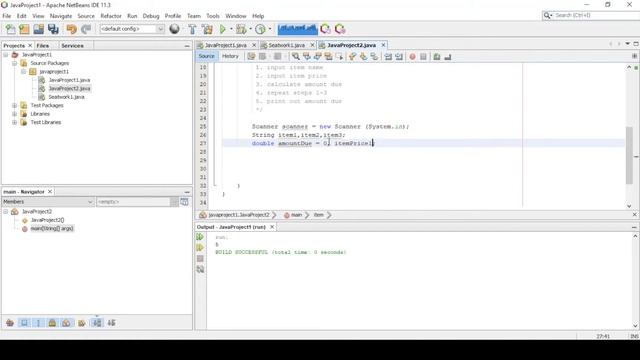Select JavaProject2.java in Projects tree
This screenshot has width=640, height=360.
point(69,89)
